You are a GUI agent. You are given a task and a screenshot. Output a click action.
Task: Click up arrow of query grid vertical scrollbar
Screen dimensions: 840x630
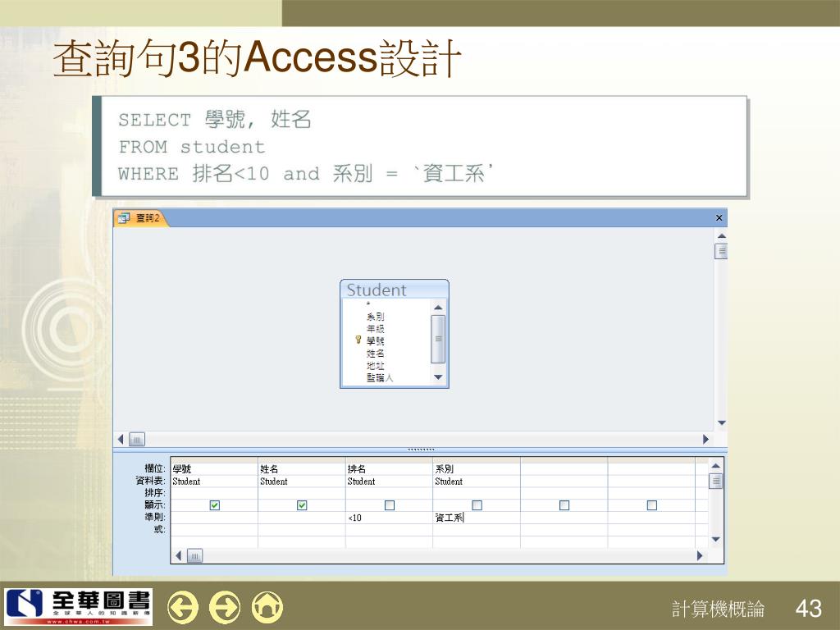(715, 466)
